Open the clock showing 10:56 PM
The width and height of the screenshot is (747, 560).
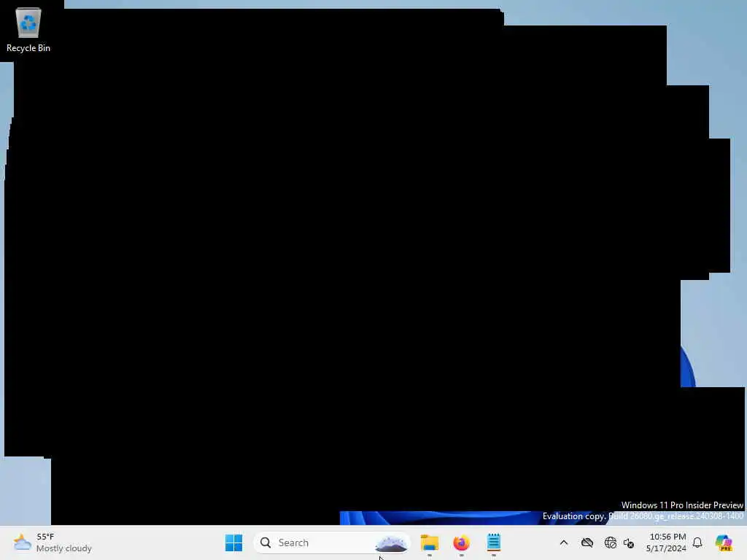(x=667, y=542)
